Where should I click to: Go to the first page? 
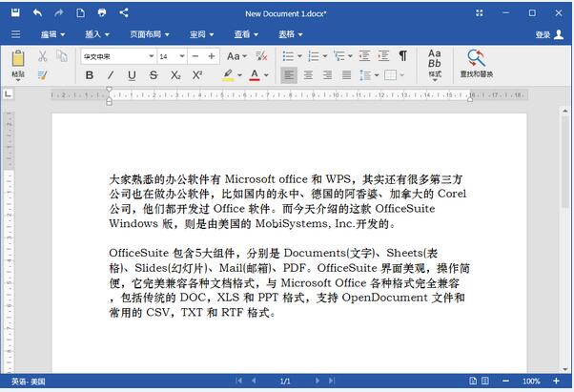click(238, 381)
